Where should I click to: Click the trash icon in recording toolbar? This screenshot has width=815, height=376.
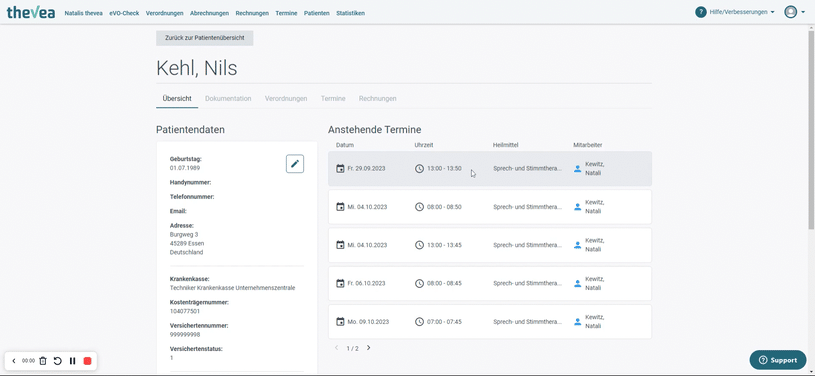(43, 361)
